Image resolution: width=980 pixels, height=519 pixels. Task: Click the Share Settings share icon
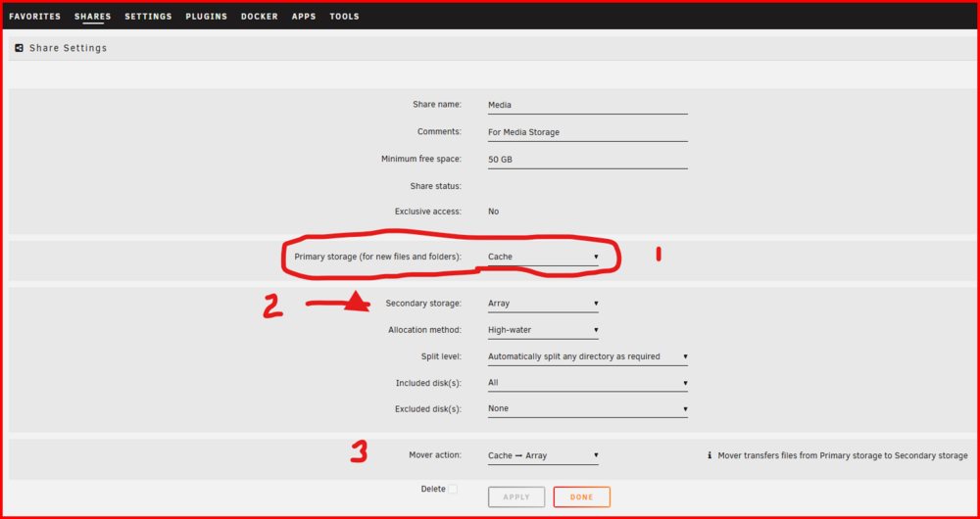(19, 47)
